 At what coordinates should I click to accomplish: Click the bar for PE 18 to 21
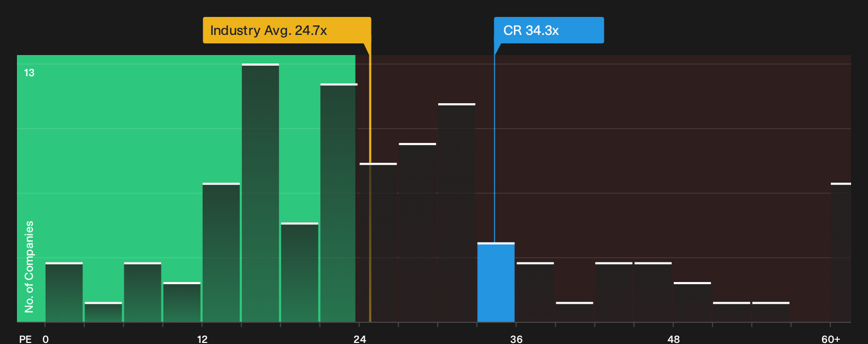point(300,273)
